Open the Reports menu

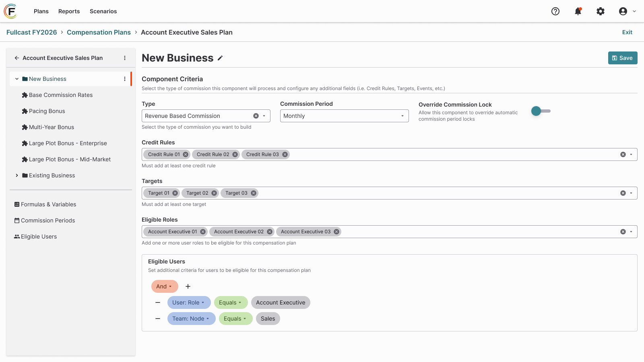pyautogui.click(x=69, y=11)
